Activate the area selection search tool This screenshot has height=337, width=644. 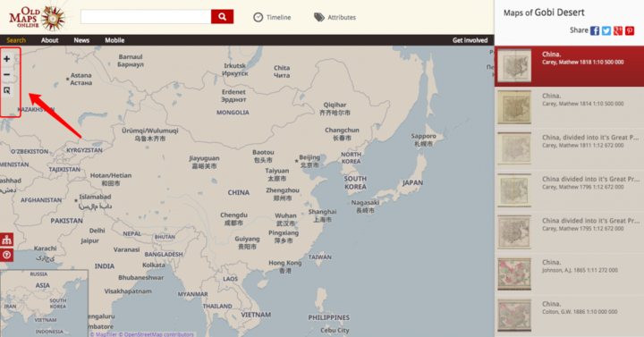coord(6,90)
